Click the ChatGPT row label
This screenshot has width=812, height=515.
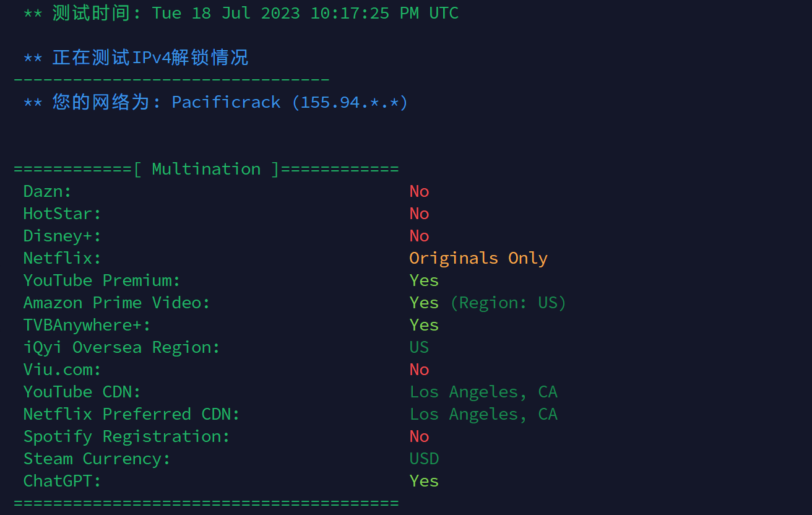click(x=62, y=481)
